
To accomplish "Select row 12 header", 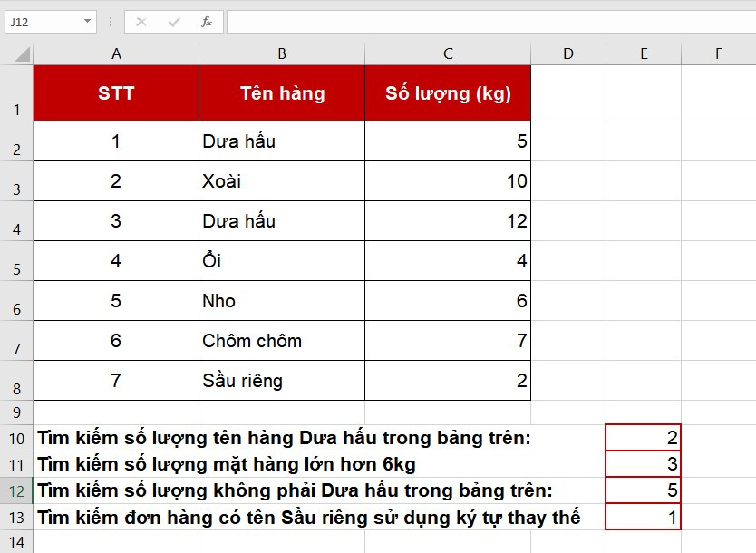I will 16,490.
